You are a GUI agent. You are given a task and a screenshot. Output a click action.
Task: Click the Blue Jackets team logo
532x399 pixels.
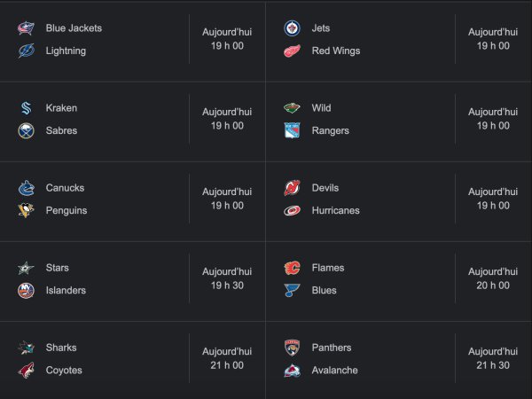26,28
